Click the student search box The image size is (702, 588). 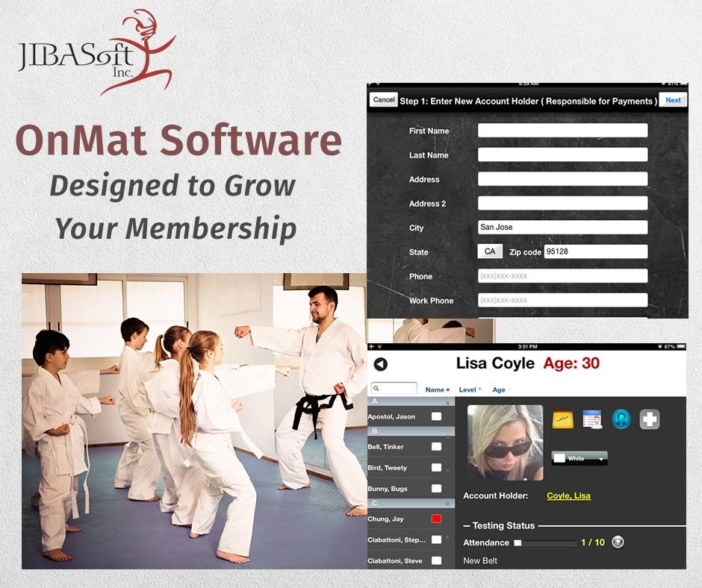click(394, 388)
